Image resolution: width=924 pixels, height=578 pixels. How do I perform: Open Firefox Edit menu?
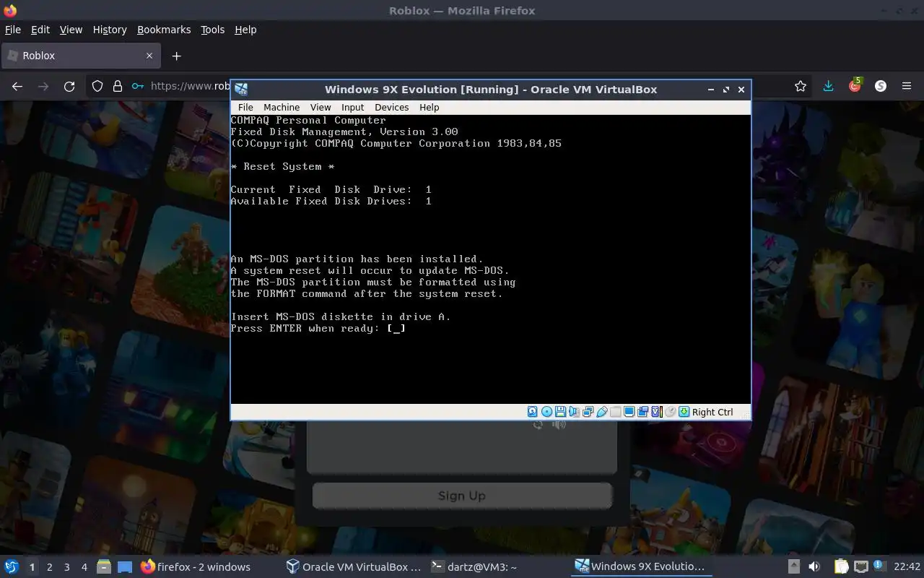point(40,30)
